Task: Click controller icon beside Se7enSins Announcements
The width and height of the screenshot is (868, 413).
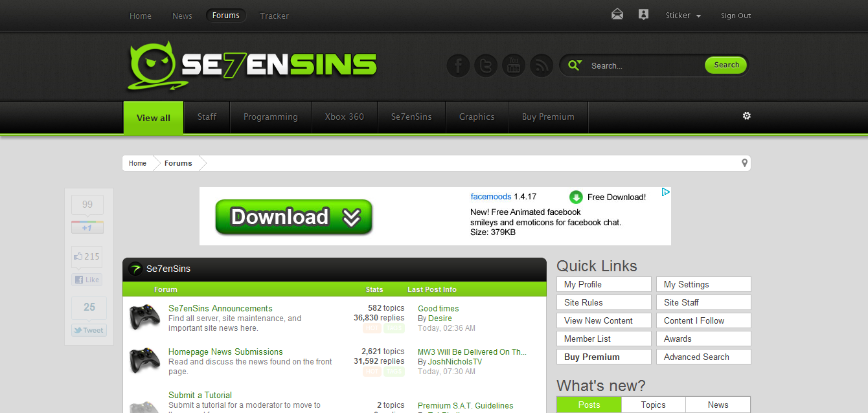Action: coord(145,317)
